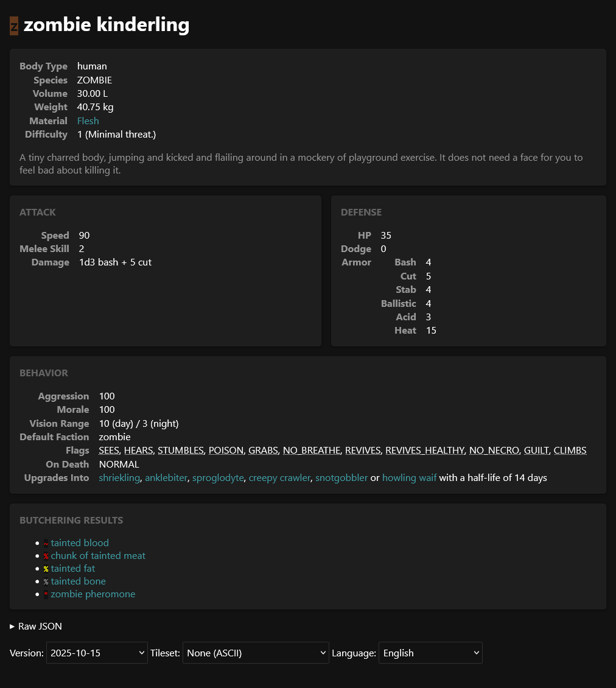Click the BUTCHERING RESULTS heading
The image size is (616, 688).
(71, 521)
